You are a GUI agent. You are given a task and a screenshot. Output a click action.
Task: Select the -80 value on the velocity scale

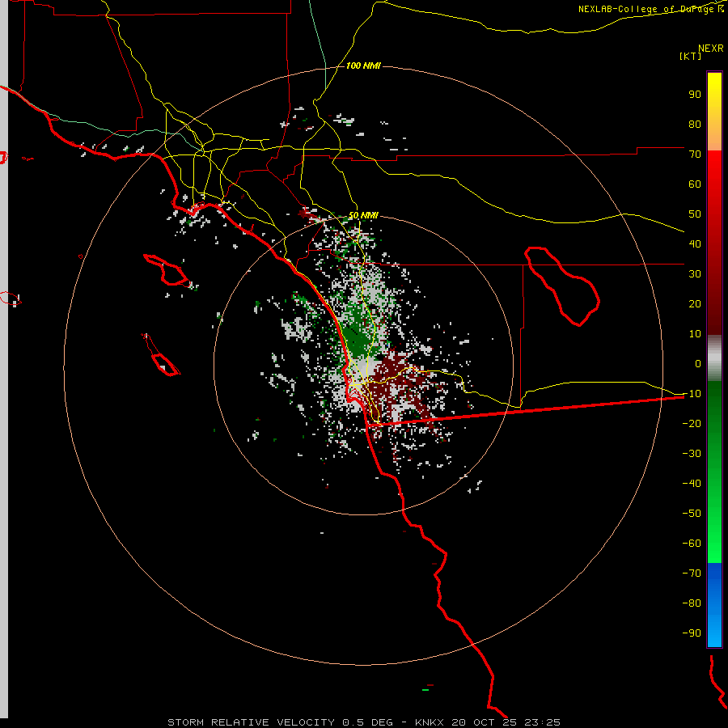coord(692,603)
